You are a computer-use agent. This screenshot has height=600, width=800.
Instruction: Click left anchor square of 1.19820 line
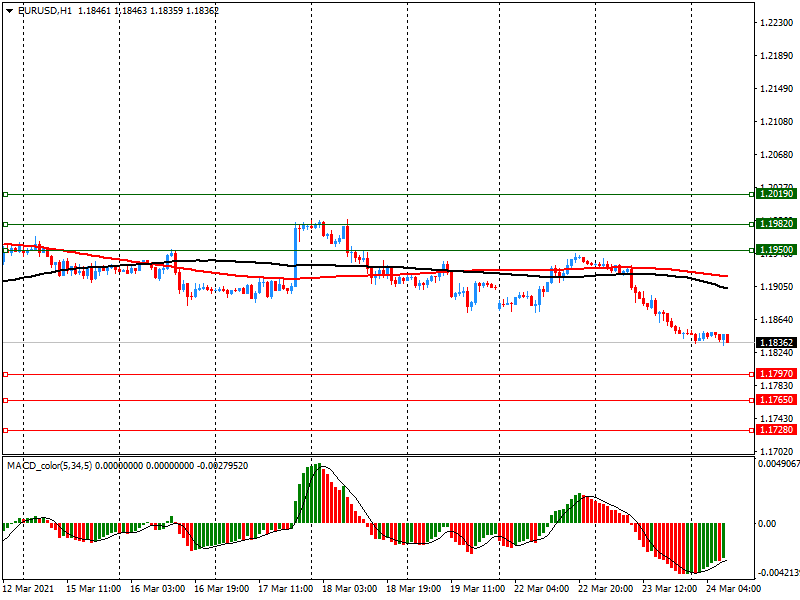(x=5, y=224)
